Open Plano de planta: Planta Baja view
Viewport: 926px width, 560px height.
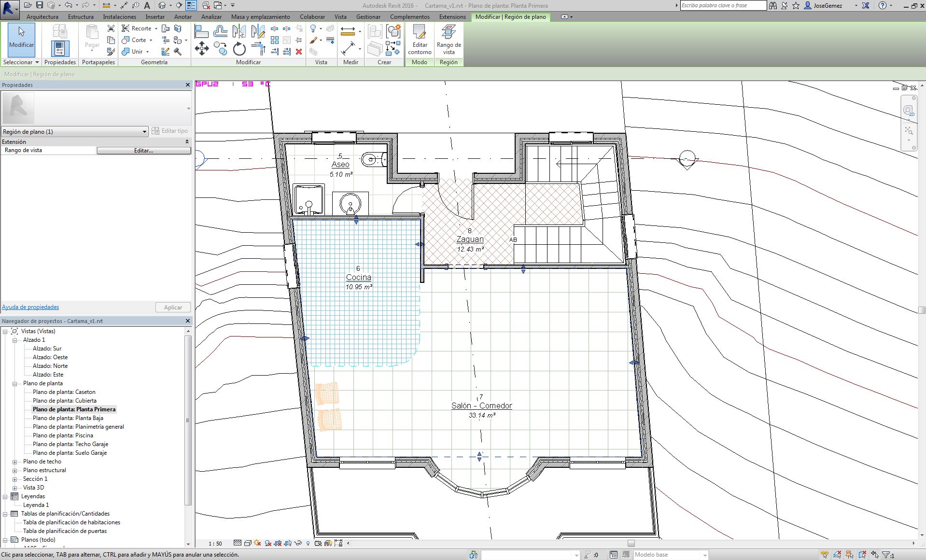[68, 418]
